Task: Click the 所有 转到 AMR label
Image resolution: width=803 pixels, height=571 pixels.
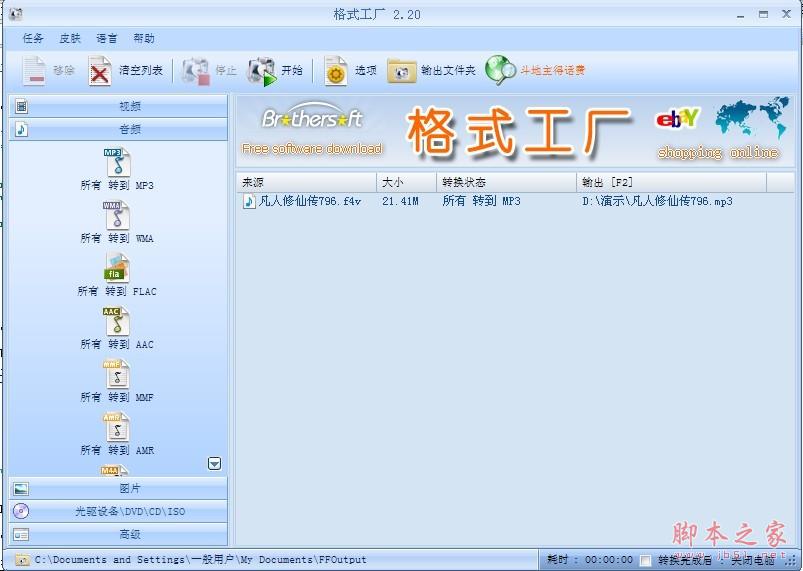Action: [x=117, y=451]
